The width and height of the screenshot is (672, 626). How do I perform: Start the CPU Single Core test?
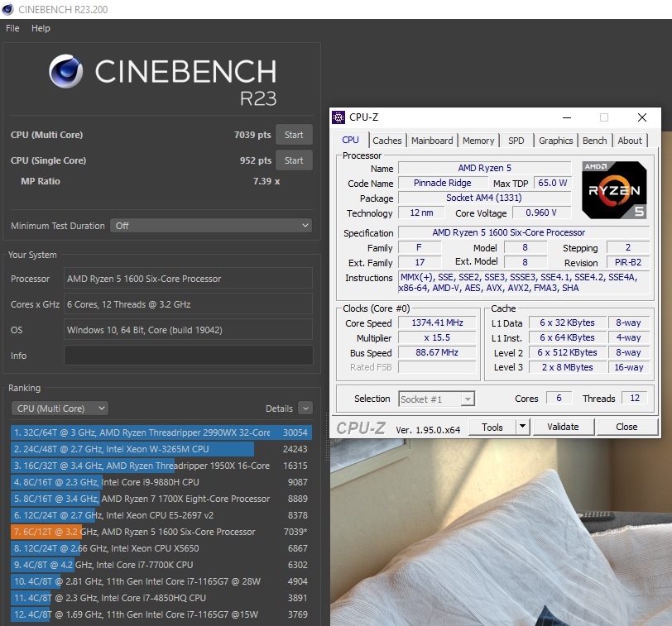[294, 160]
